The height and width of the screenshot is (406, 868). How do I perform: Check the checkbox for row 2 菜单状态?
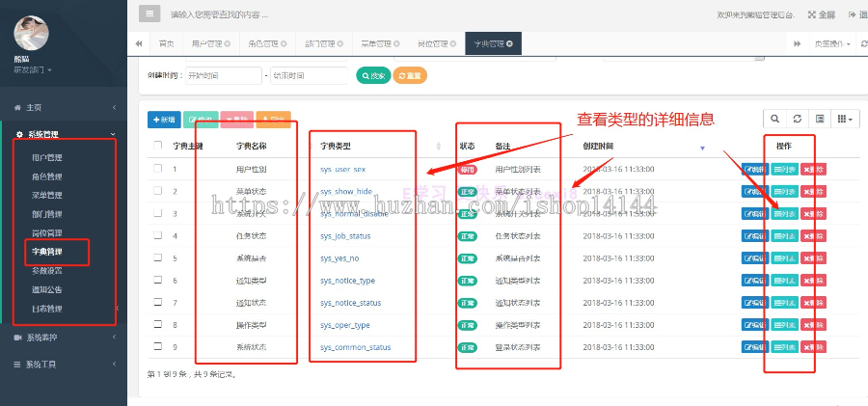click(x=158, y=191)
